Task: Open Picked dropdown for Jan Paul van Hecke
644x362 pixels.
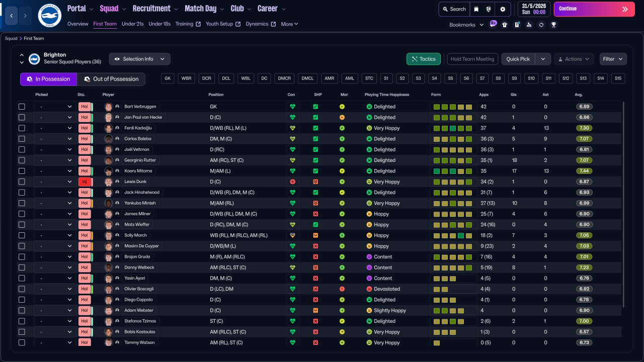Action: [54, 117]
